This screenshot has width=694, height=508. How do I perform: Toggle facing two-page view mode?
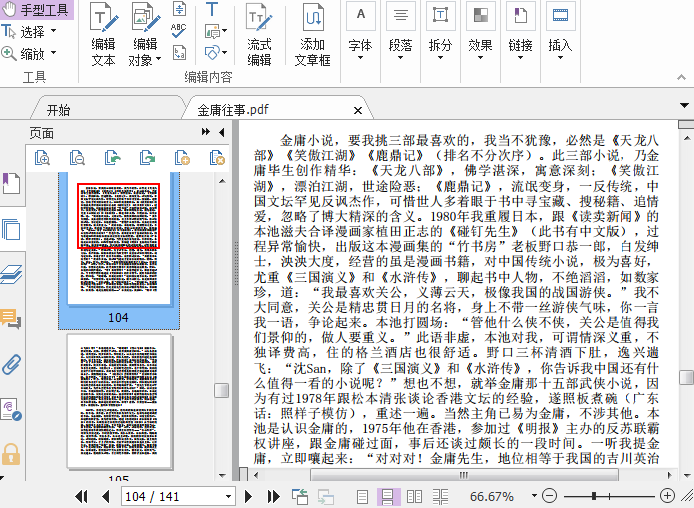pyautogui.click(x=413, y=496)
